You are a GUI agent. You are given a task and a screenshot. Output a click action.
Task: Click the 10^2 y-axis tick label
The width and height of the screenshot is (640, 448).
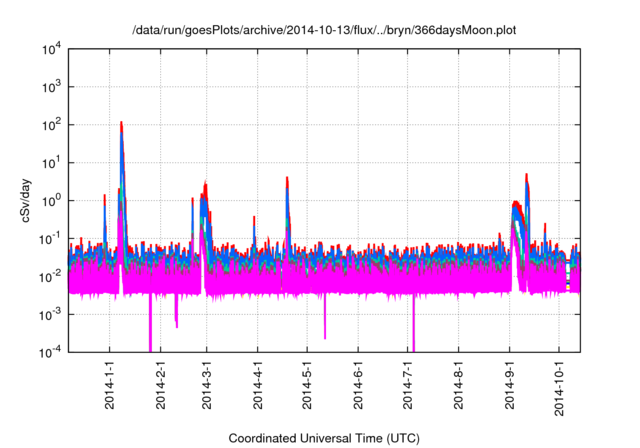[53, 125]
